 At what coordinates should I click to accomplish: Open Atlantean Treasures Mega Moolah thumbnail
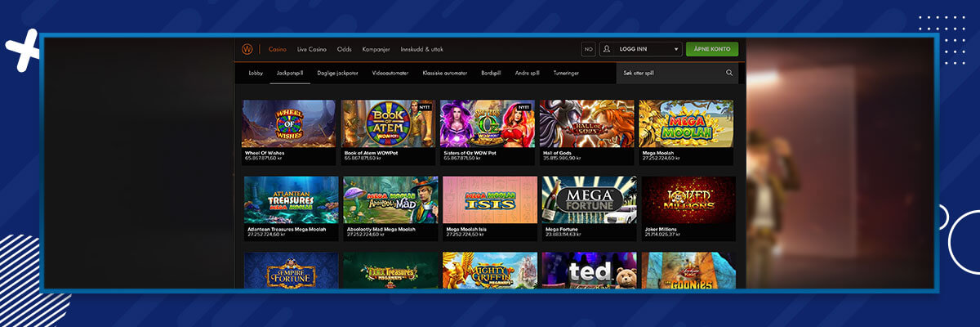click(292, 199)
